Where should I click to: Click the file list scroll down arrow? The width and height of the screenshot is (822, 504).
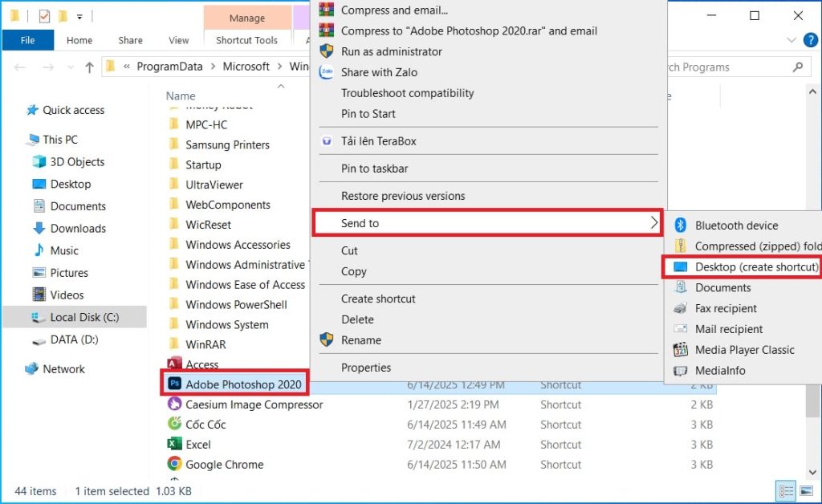click(x=812, y=472)
